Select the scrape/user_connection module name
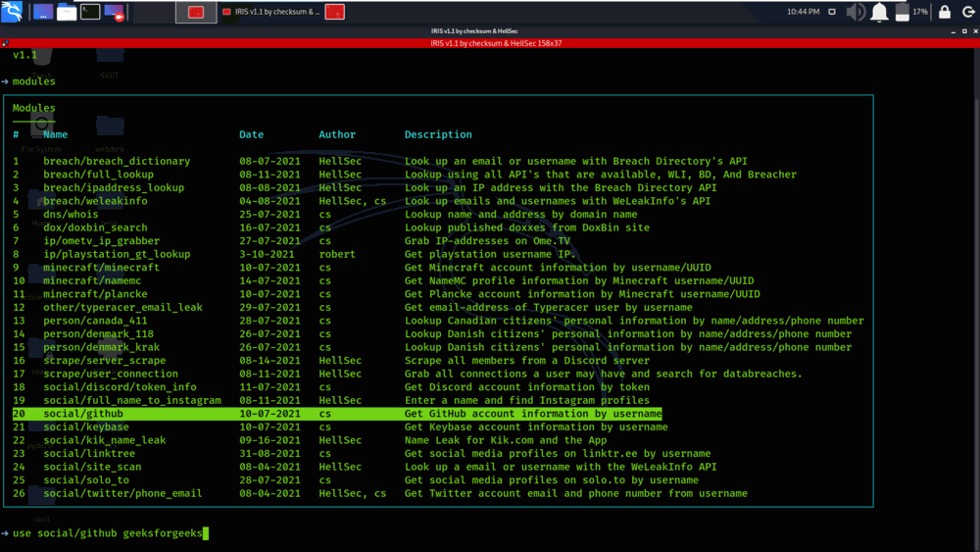Viewport: 980px width, 552px height. tap(111, 374)
